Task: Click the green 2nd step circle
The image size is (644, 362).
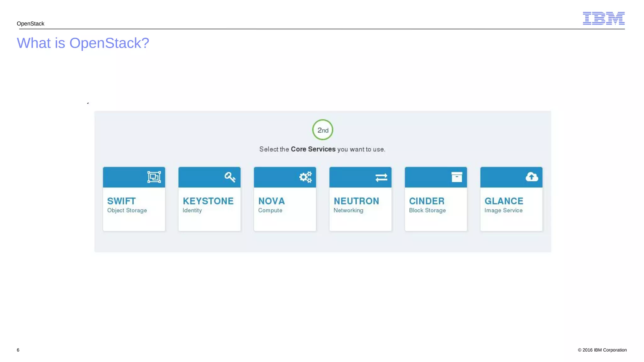Action: [323, 130]
